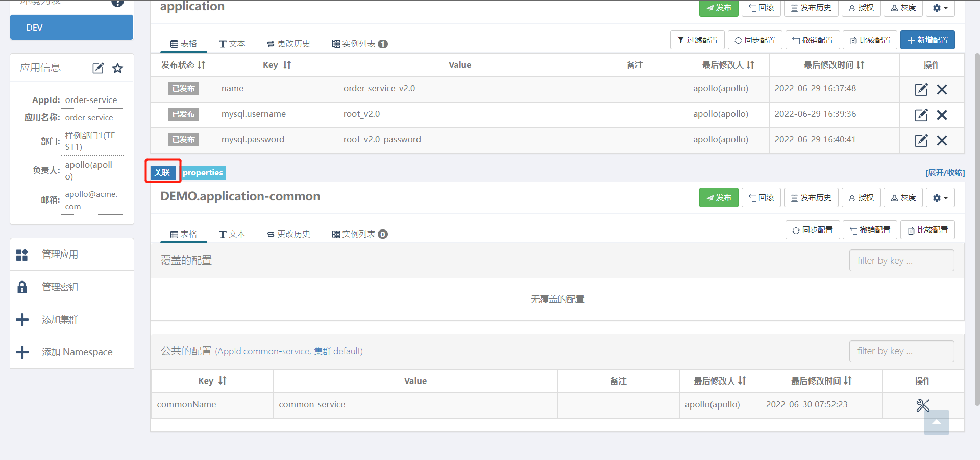This screenshot has width=980, height=460.
Task: Delete the mysql.username configuration row
Action: [x=942, y=115]
